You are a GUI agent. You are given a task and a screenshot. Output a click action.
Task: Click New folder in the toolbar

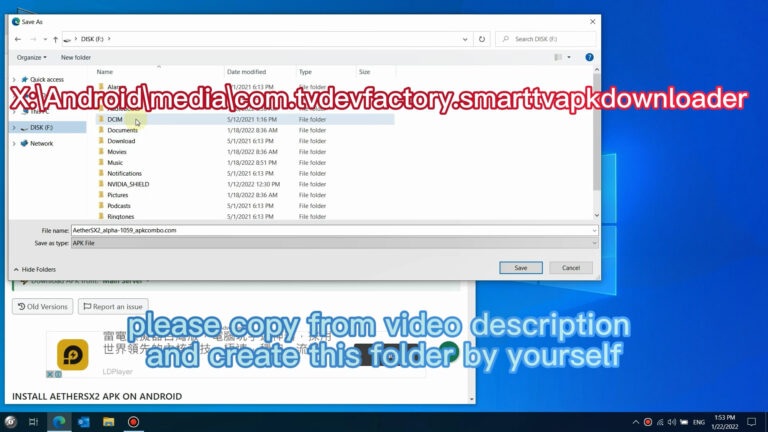point(76,57)
